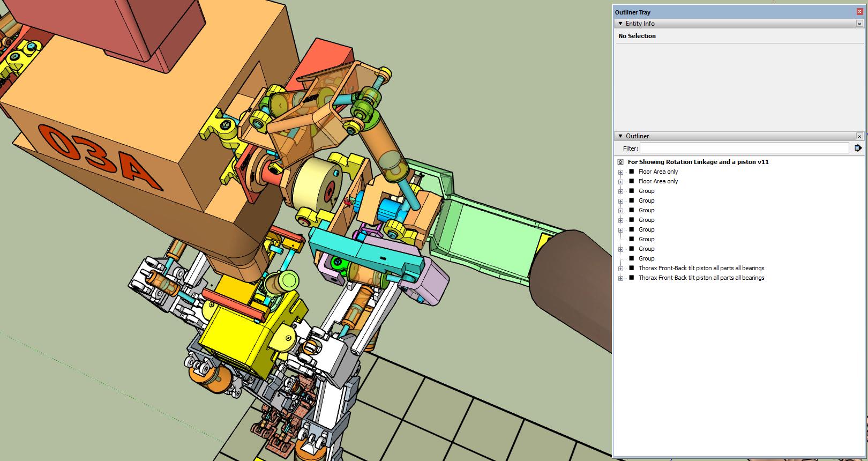Select the model root 'For Showing Rotation Linkage' entry
Screen dimensions: 868x461
pos(698,162)
